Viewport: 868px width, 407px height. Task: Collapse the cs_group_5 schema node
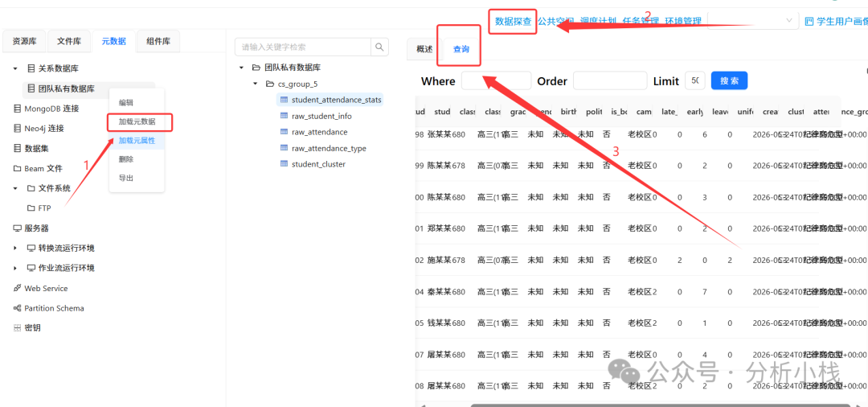[x=255, y=84]
